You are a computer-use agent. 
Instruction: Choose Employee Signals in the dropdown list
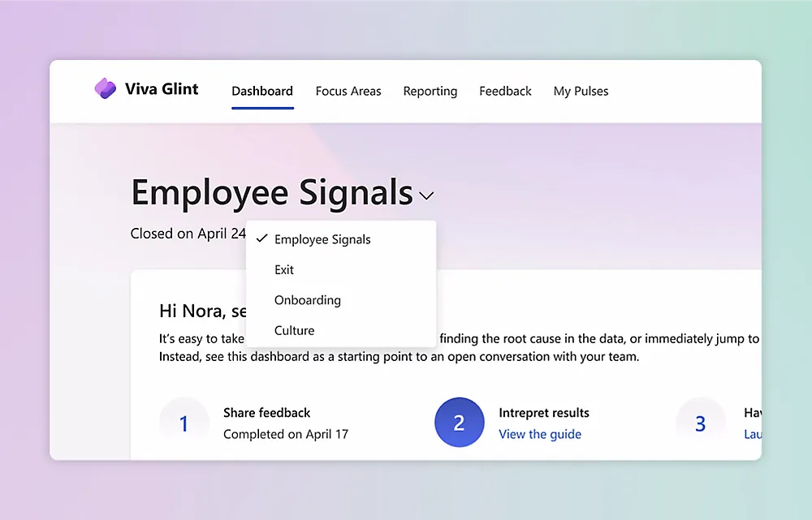pyautogui.click(x=322, y=239)
